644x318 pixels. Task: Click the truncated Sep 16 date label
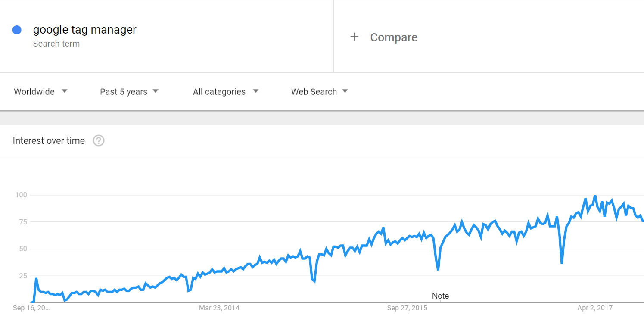pyautogui.click(x=31, y=308)
